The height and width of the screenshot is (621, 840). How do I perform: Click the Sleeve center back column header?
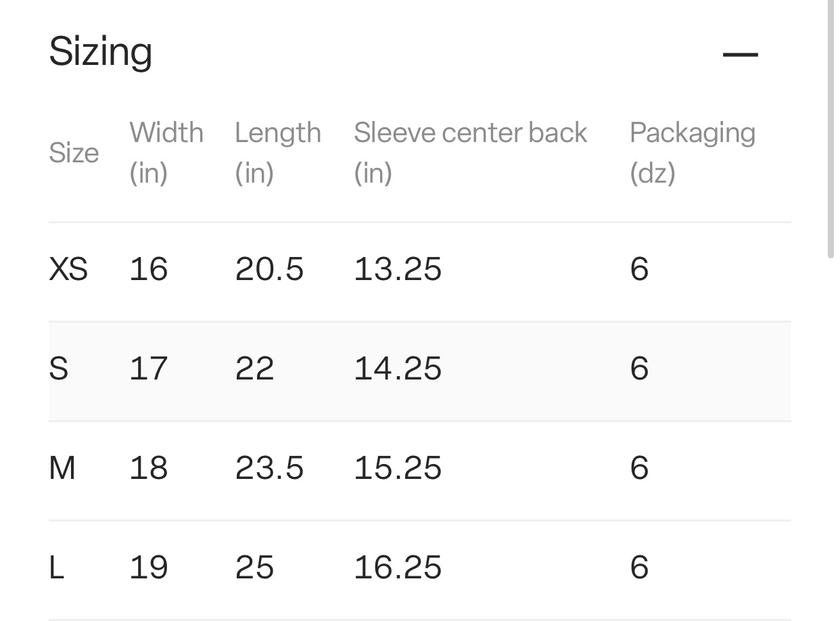(470, 152)
